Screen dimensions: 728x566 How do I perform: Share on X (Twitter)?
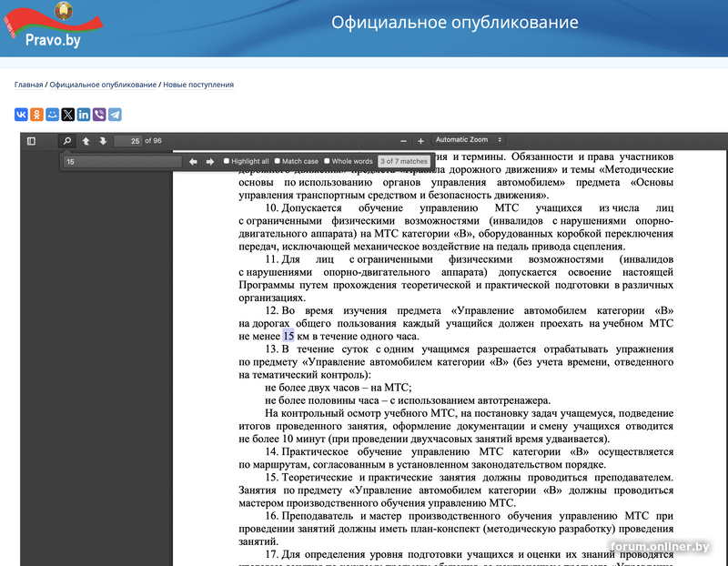(68, 115)
